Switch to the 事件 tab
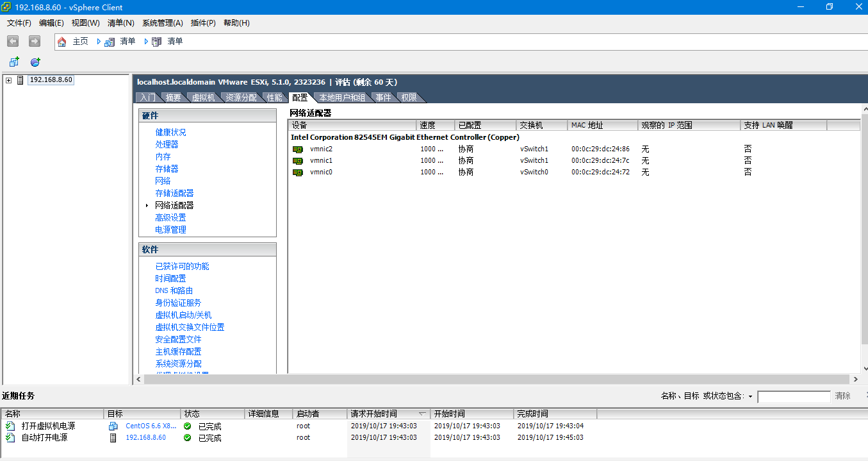 383,97
